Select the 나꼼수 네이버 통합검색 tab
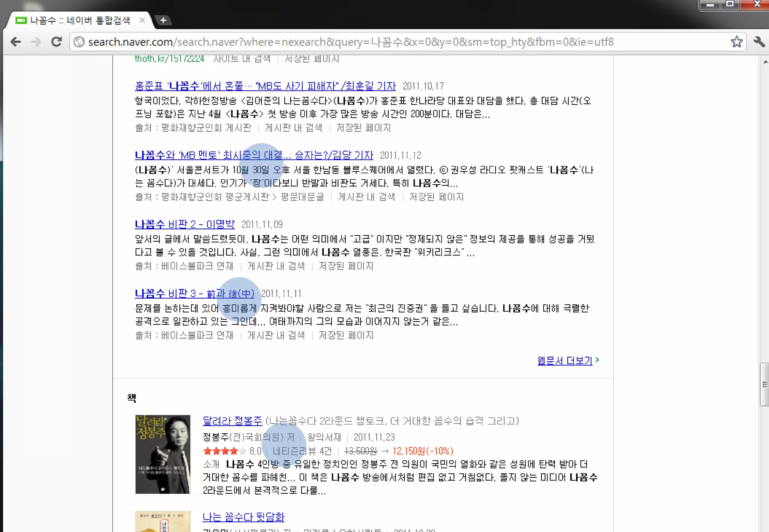This screenshot has height=532, width=769. pyautogui.click(x=79, y=20)
